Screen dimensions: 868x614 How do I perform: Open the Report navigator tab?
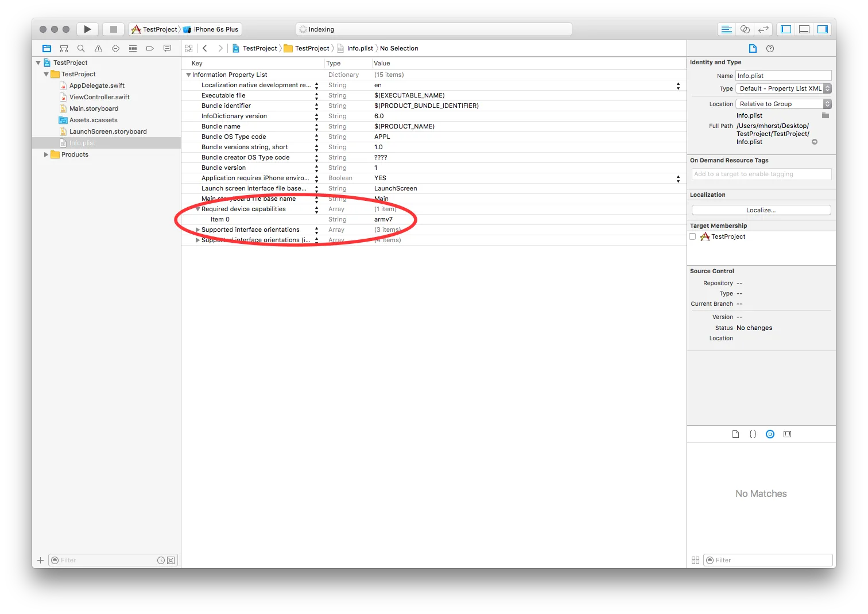point(167,49)
